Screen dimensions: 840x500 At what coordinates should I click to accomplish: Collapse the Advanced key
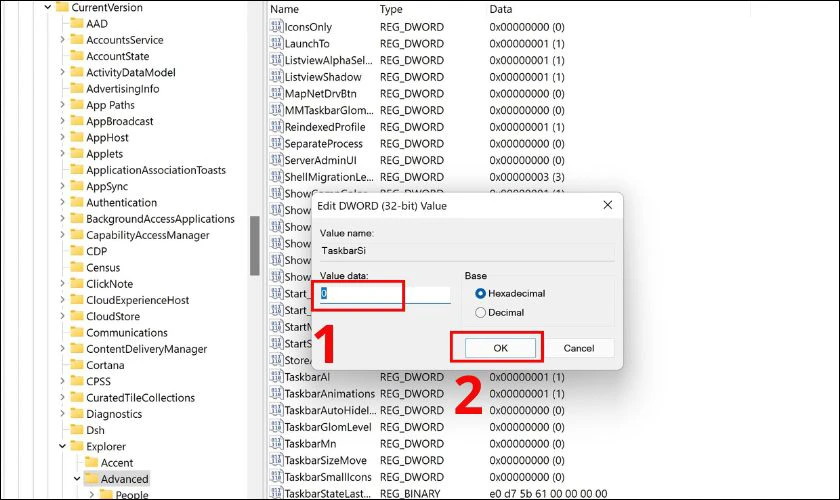(77, 479)
